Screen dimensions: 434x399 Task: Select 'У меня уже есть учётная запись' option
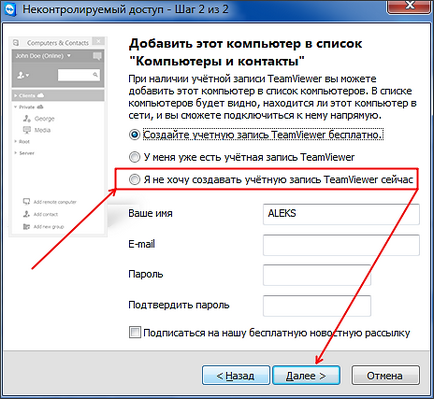pos(134,157)
